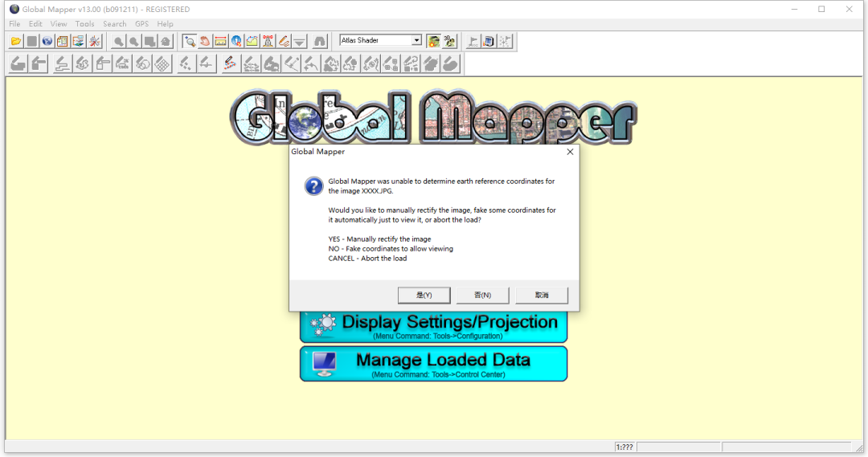Click the Display Settings/Projection button

pos(433,326)
